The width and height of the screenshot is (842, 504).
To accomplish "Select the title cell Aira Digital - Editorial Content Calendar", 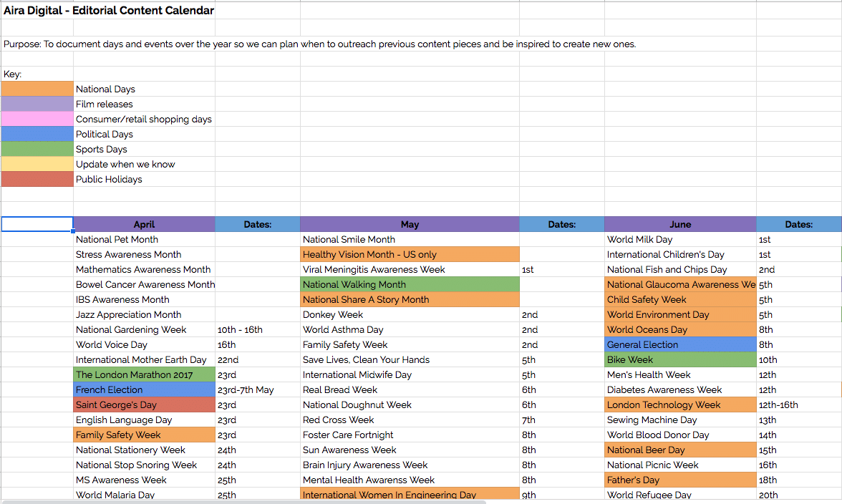I will click(109, 10).
